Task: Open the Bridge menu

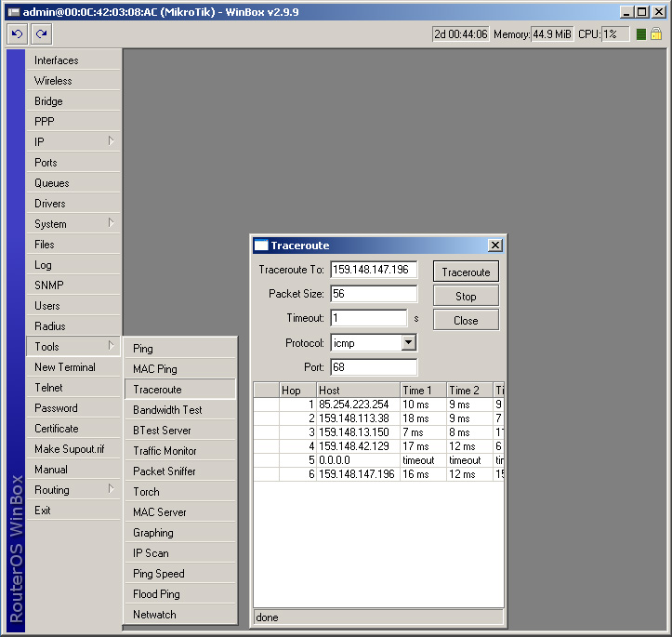Action: 73,101
